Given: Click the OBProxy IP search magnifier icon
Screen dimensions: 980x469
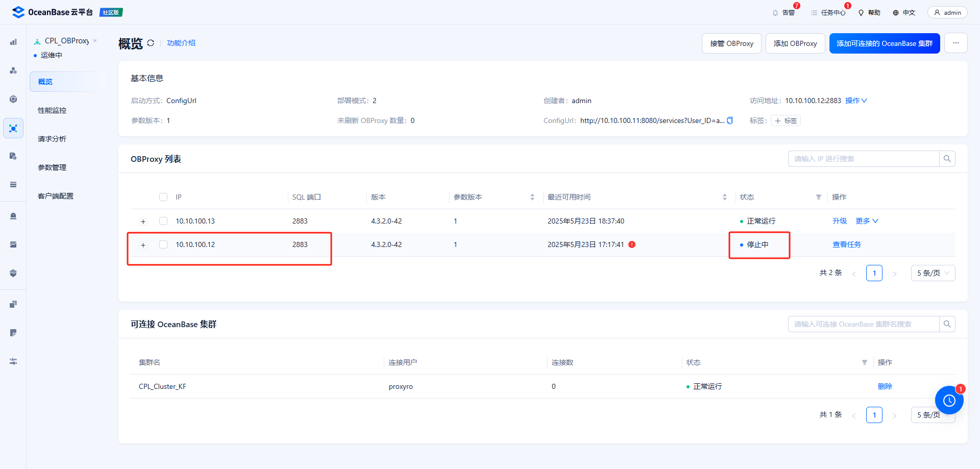Looking at the screenshot, I should click(x=947, y=159).
